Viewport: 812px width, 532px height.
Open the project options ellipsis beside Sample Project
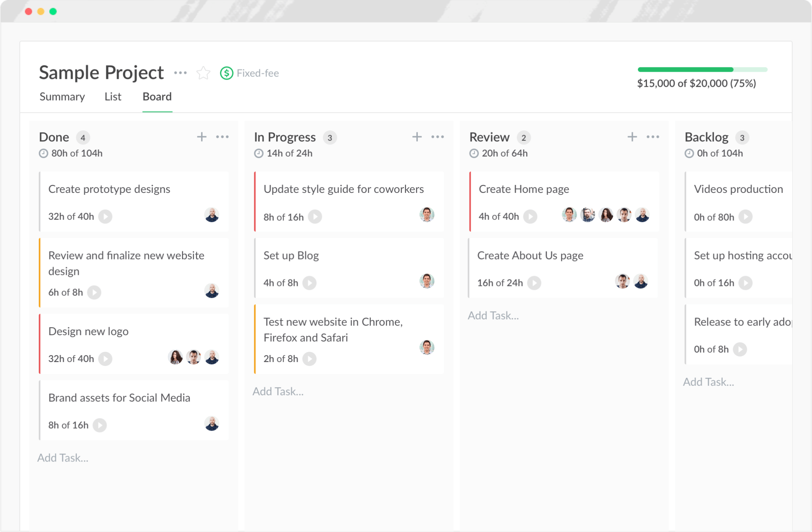180,72
